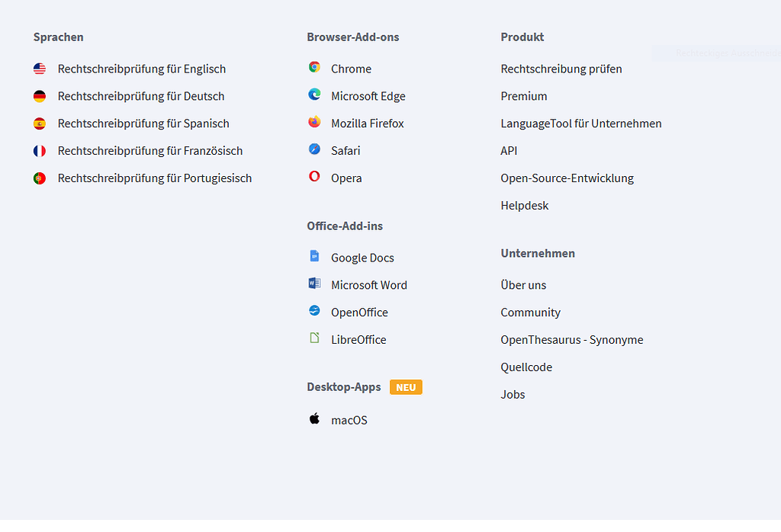The image size is (781, 532).
Task: Open the Safari add-on link
Action: [346, 151]
